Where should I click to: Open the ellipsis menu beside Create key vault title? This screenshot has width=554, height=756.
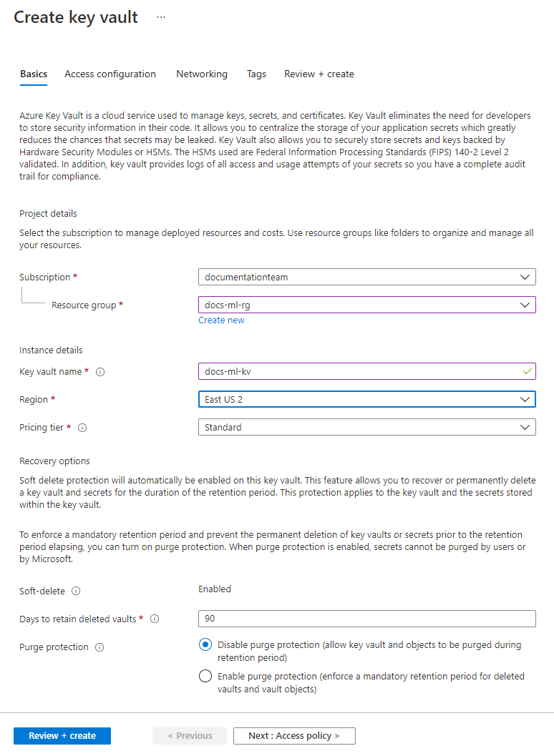click(x=160, y=16)
